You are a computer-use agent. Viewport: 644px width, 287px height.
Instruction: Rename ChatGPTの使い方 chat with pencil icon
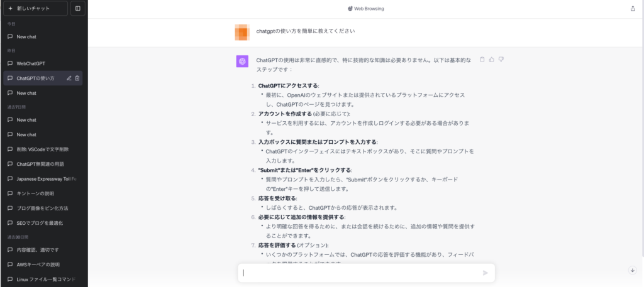(x=69, y=79)
